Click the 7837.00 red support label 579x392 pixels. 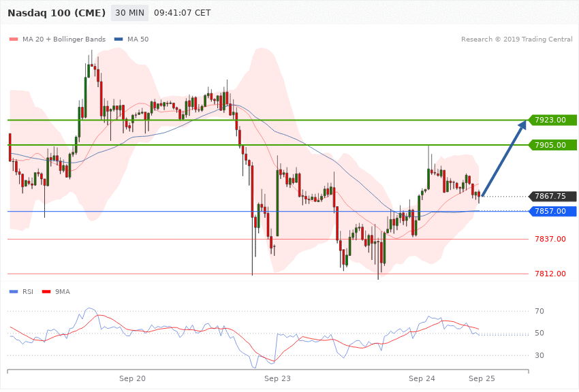tap(550, 239)
